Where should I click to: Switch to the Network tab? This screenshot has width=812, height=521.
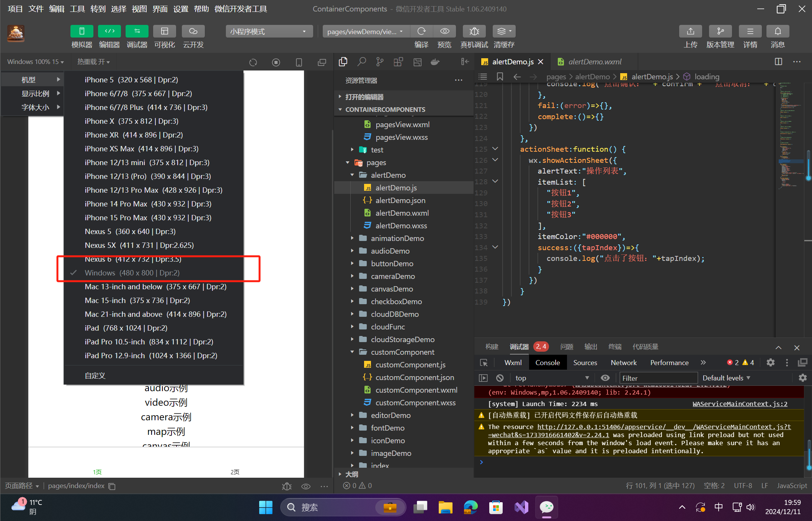tap(623, 363)
